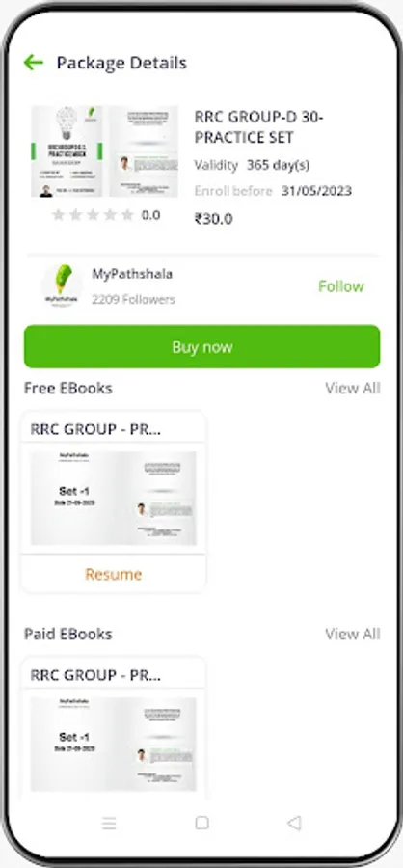The width and height of the screenshot is (403, 868).
Task: Click the free ebook title RRC GROUP - PR...
Action: [95, 429]
